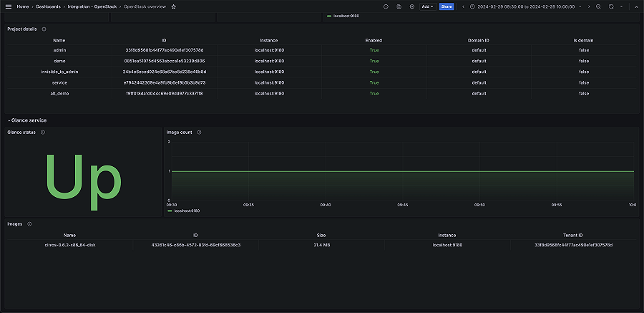Viewport: 644px width, 313px height.
Task: Toggle localhost:9180 series in Image count legend
Action: coord(186,211)
